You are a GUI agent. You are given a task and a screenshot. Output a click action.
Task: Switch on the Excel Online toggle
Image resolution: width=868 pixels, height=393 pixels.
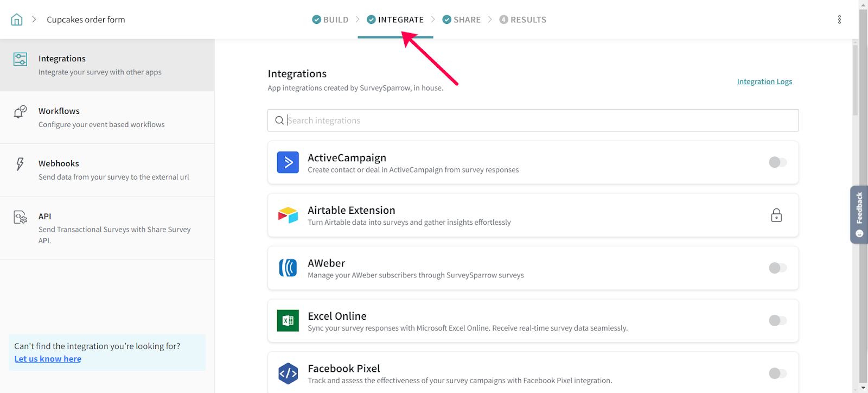(777, 321)
